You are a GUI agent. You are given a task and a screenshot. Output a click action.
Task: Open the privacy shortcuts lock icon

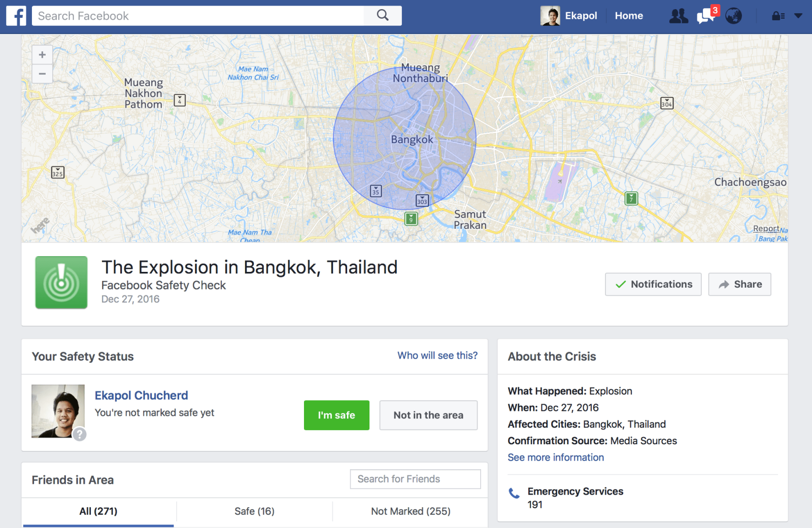coord(777,16)
